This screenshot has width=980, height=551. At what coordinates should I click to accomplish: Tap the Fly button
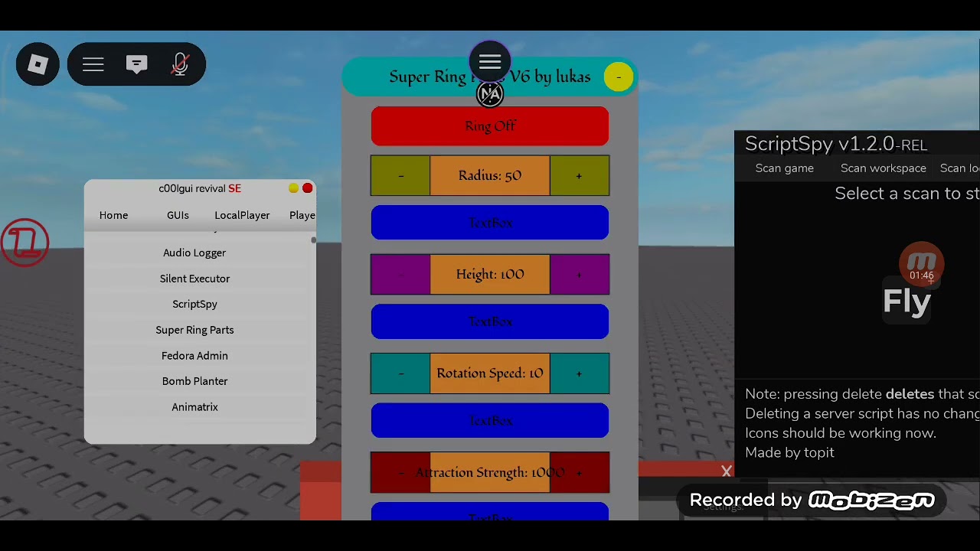906,302
